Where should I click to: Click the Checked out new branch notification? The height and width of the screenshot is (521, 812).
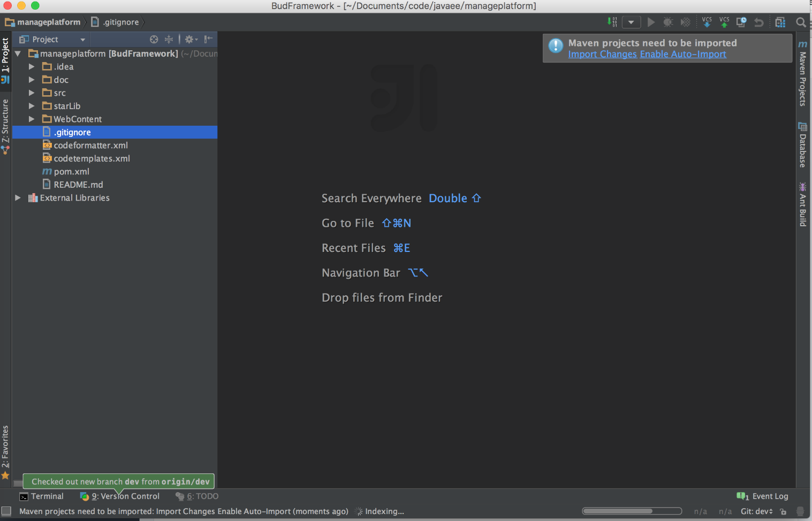[x=119, y=481]
